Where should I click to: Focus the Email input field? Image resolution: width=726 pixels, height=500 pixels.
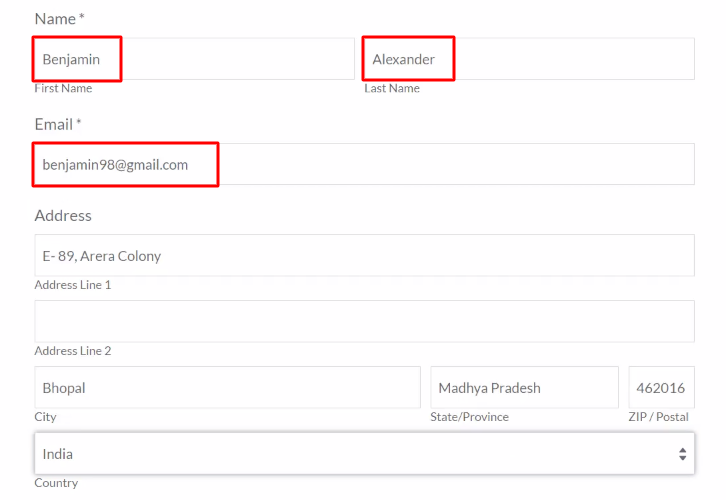(x=364, y=164)
